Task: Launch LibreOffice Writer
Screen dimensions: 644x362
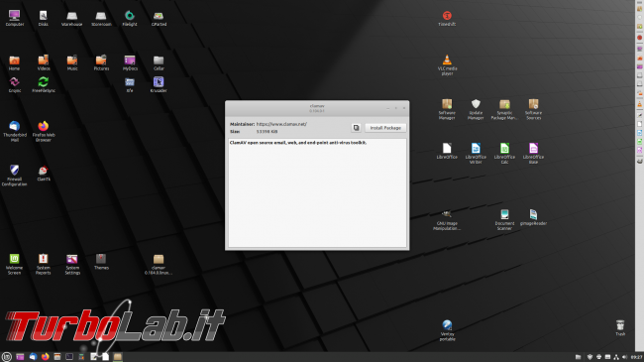Action: 476,154
